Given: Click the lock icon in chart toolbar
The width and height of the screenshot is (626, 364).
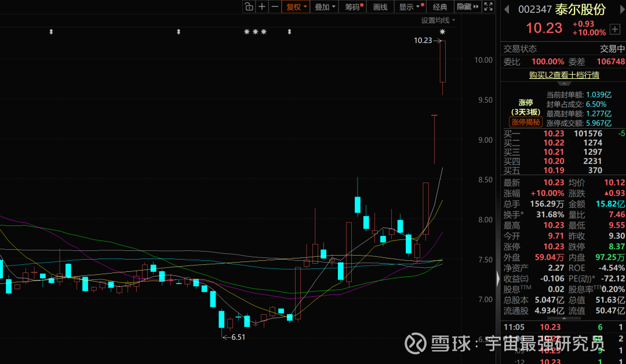Looking at the screenshot, I should 249,6.
